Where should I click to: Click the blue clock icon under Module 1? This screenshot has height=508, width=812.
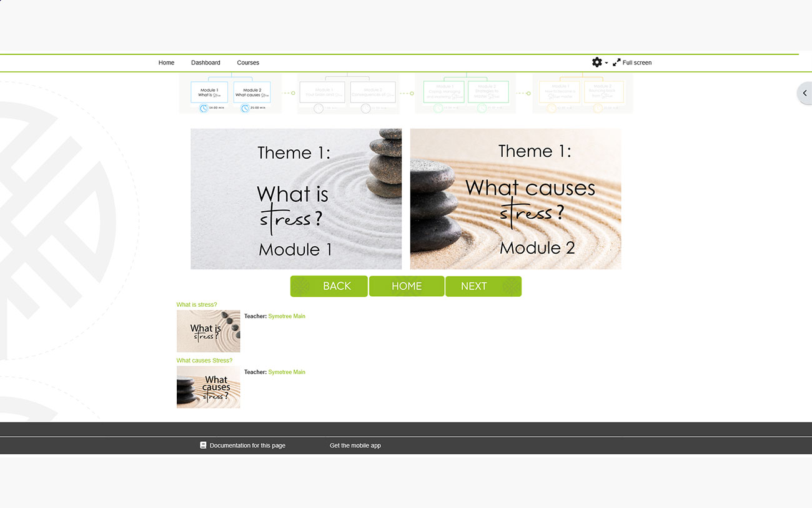coord(204,108)
